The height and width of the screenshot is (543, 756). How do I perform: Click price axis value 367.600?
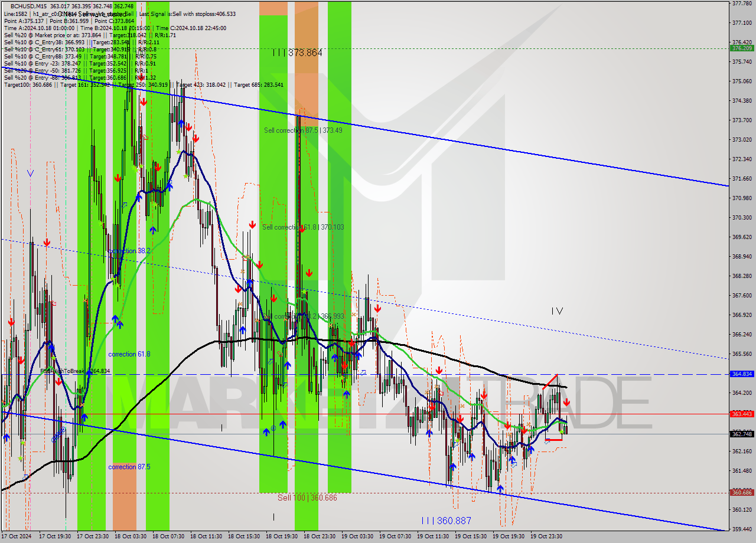point(742,295)
